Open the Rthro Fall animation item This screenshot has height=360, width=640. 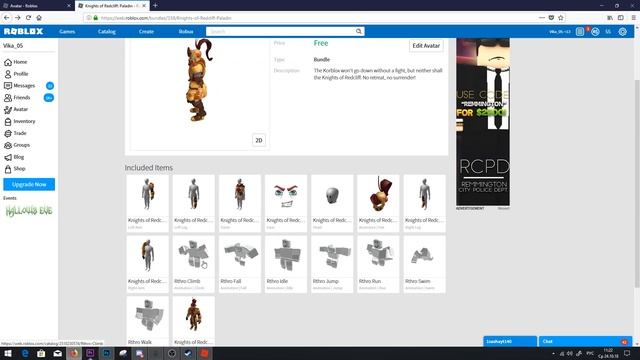click(240, 264)
